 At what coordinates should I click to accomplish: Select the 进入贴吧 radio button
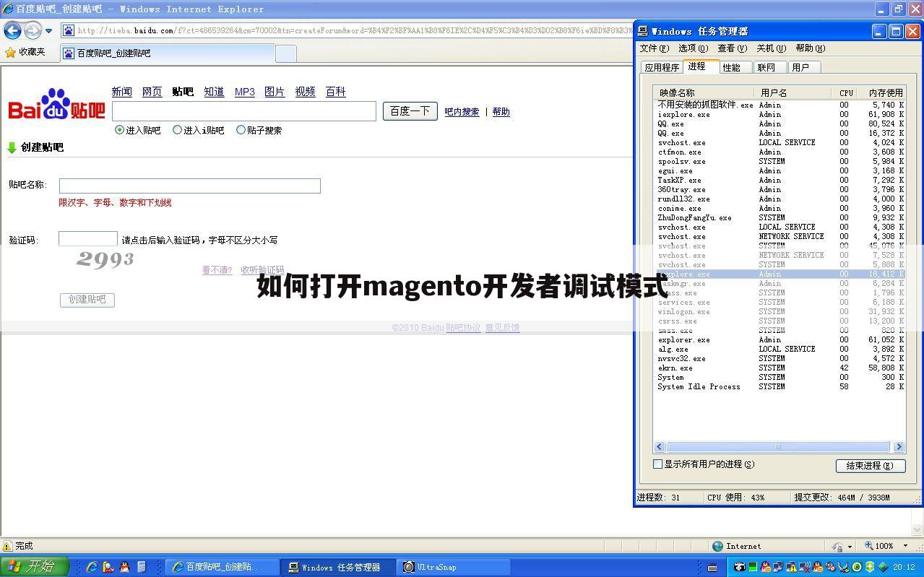[120, 130]
